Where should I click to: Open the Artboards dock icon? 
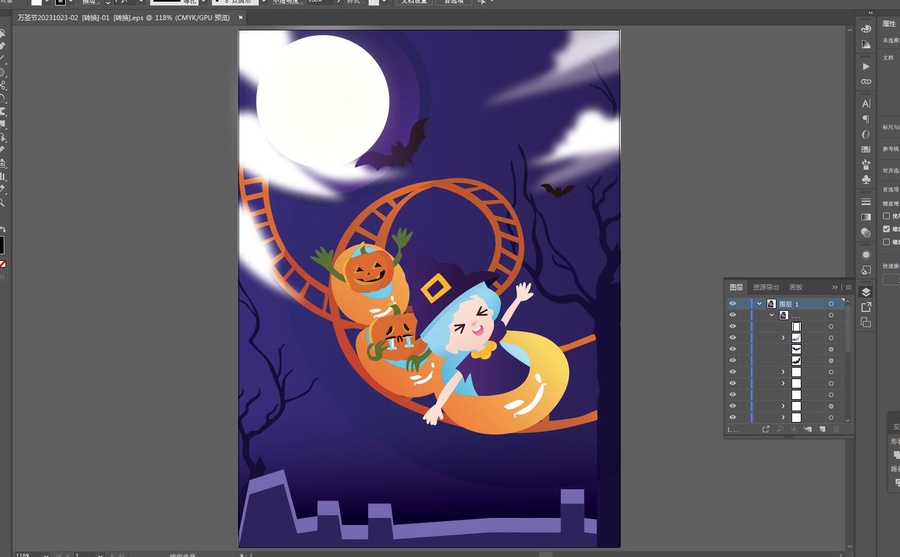866,322
